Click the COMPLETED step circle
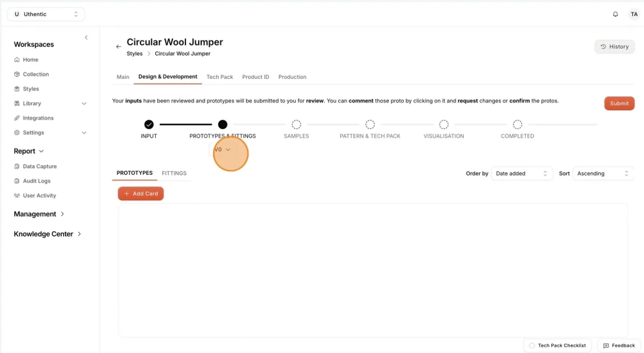The height and width of the screenshot is (353, 644). (517, 124)
